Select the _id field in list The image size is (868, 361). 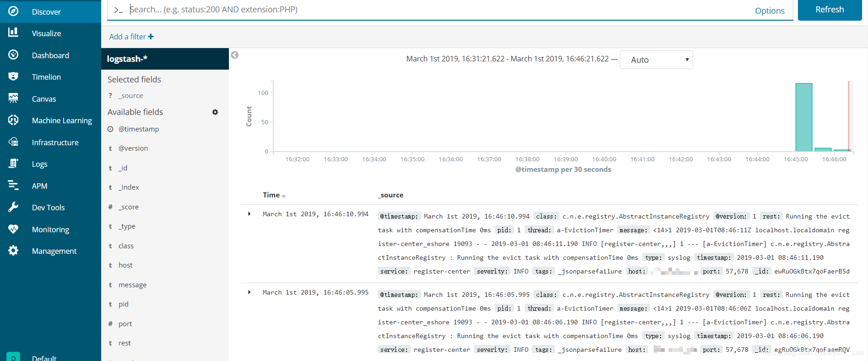[123, 168]
